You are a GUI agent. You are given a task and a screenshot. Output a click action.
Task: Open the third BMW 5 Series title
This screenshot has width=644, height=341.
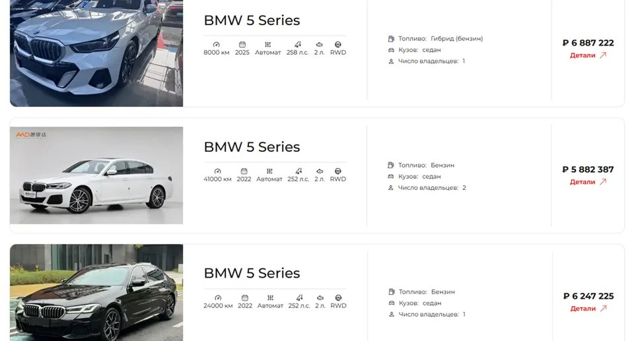pos(252,273)
